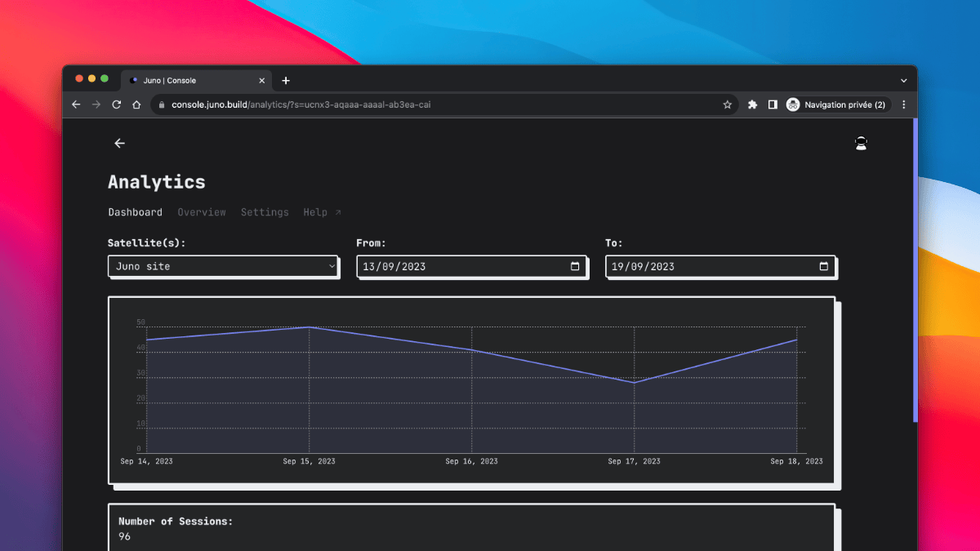
Task: Toggle the browser side panel icon
Action: (773, 104)
